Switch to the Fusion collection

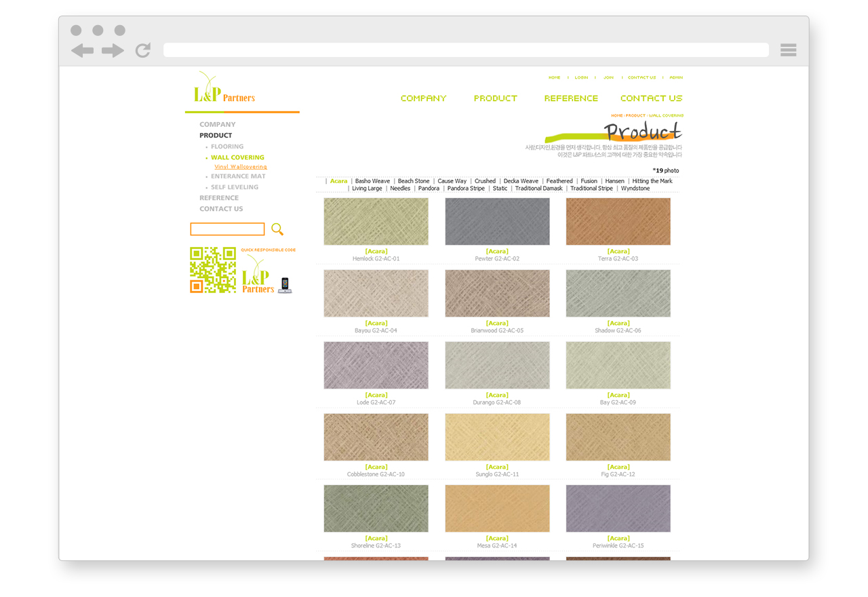pyautogui.click(x=589, y=181)
